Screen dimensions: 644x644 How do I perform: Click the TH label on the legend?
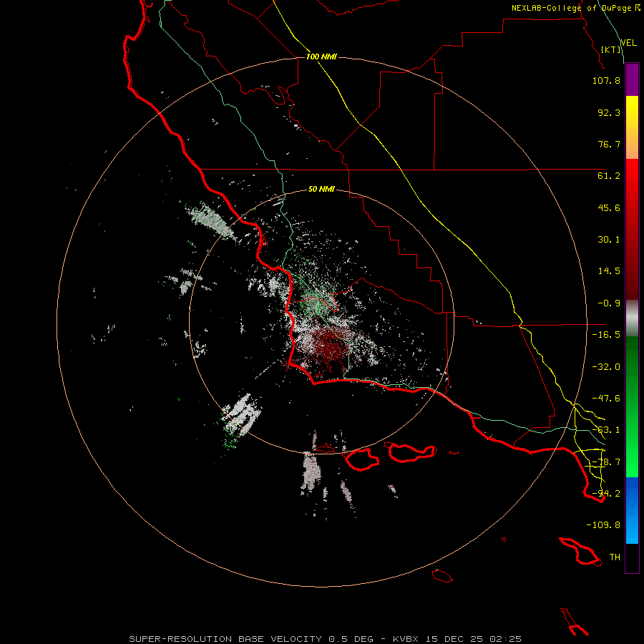(615, 557)
